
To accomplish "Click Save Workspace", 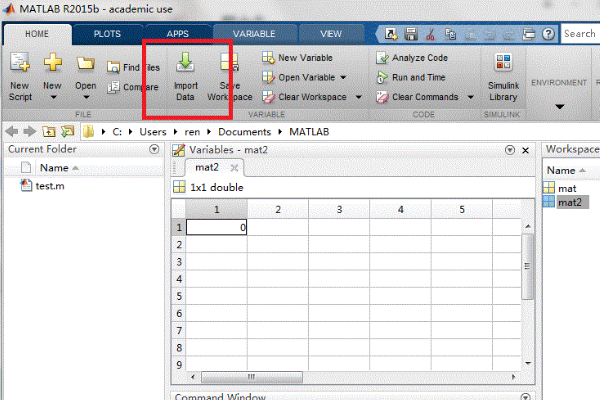I will tap(230, 77).
